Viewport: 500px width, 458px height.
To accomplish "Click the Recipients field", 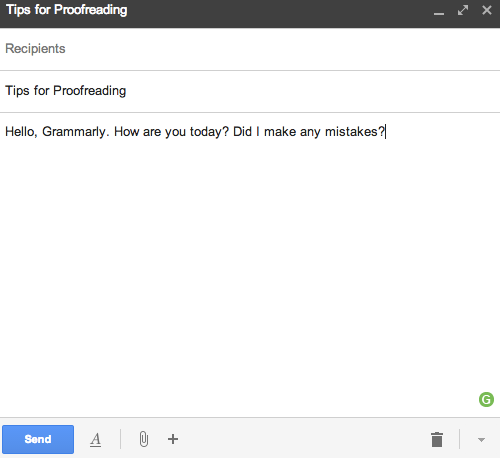I will click(x=250, y=49).
